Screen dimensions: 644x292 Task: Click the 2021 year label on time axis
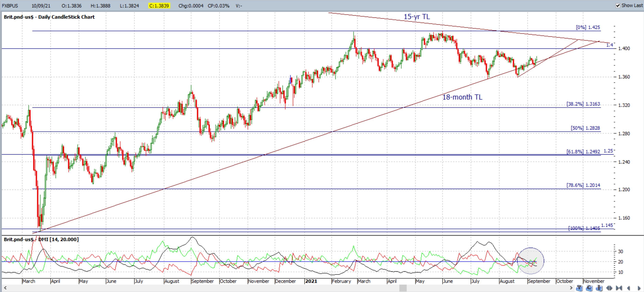pyautogui.click(x=311, y=281)
